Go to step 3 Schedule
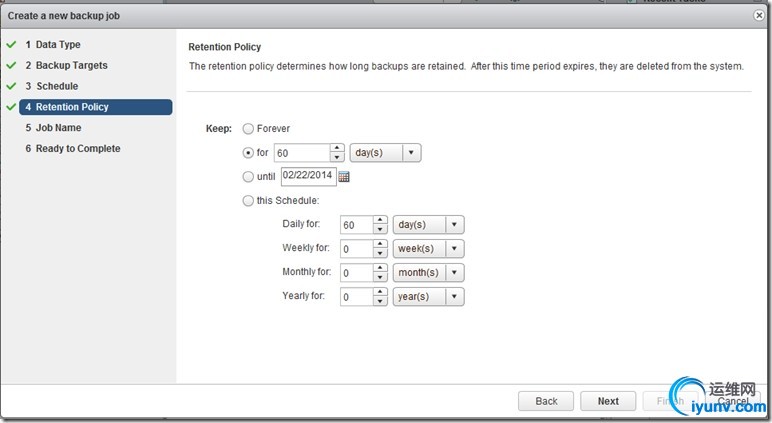 [x=51, y=86]
